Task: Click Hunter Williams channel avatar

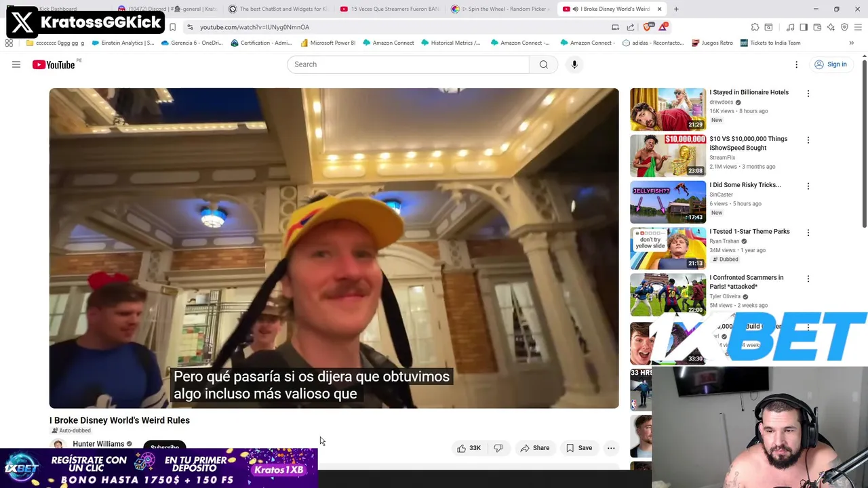Action: 58,445
